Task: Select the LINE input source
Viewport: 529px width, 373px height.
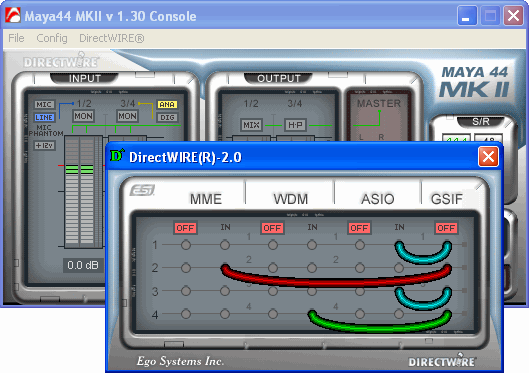Action: (44, 117)
